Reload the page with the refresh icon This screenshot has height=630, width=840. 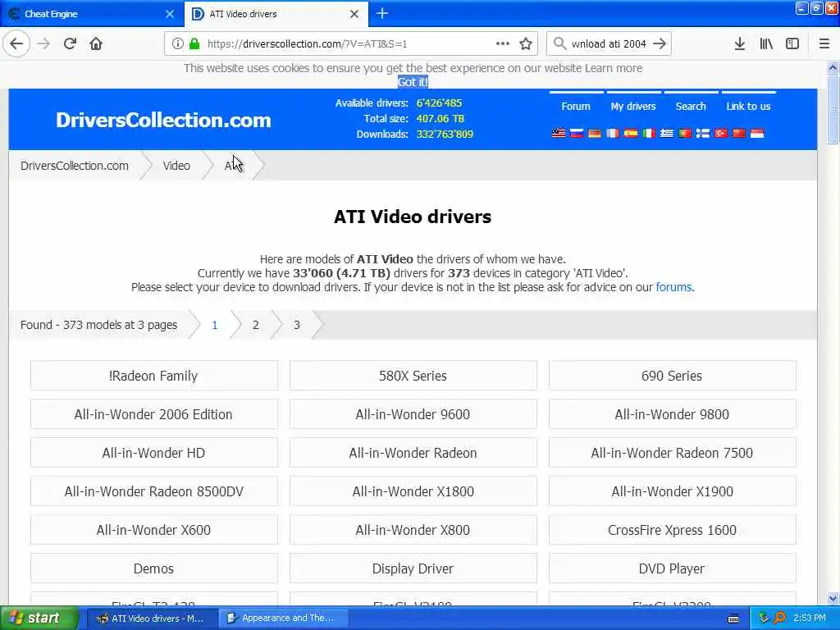(70, 43)
